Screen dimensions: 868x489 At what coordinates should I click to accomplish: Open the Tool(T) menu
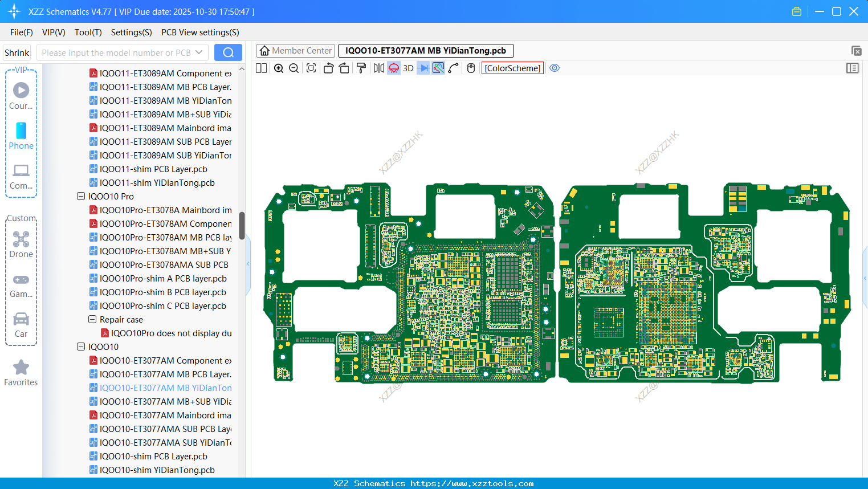click(x=88, y=32)
